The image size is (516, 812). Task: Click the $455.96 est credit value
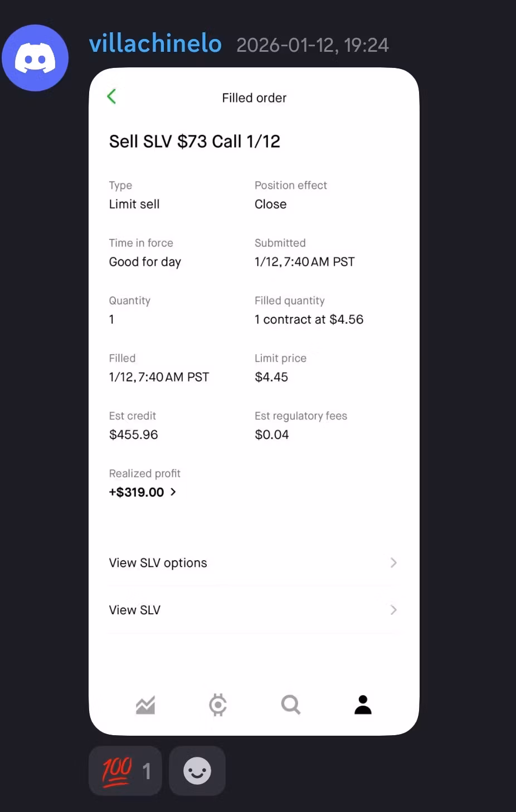pyautogui.click(x=134, y=434)
